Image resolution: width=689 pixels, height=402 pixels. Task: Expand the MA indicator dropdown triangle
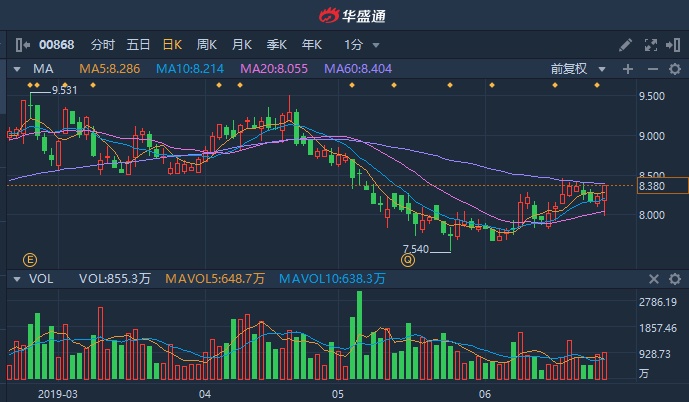[x=17, y=69]
